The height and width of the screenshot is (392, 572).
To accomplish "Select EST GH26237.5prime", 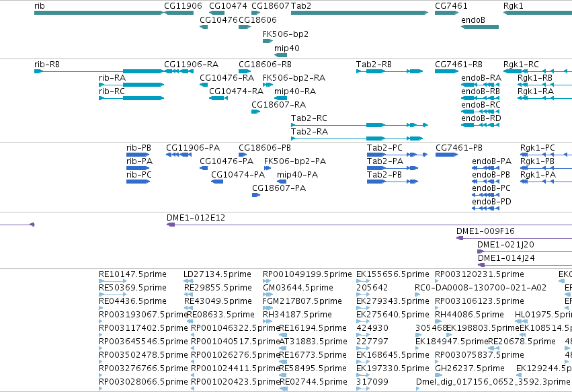I will (x=469, y=368).
